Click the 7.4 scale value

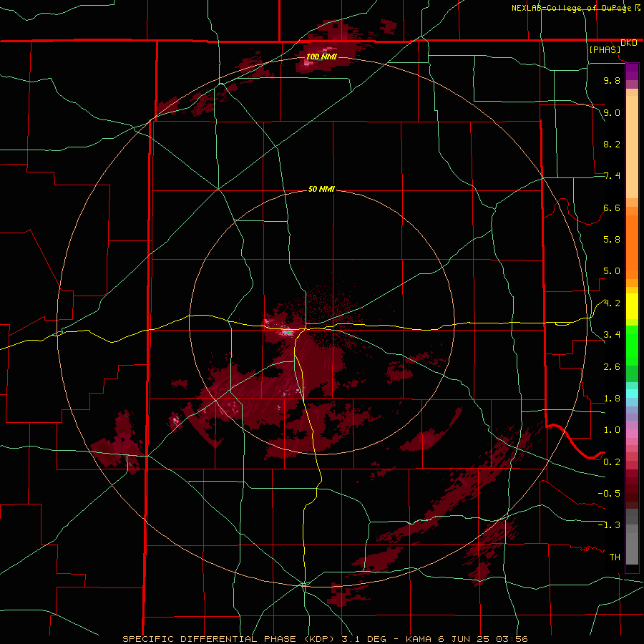612,176
